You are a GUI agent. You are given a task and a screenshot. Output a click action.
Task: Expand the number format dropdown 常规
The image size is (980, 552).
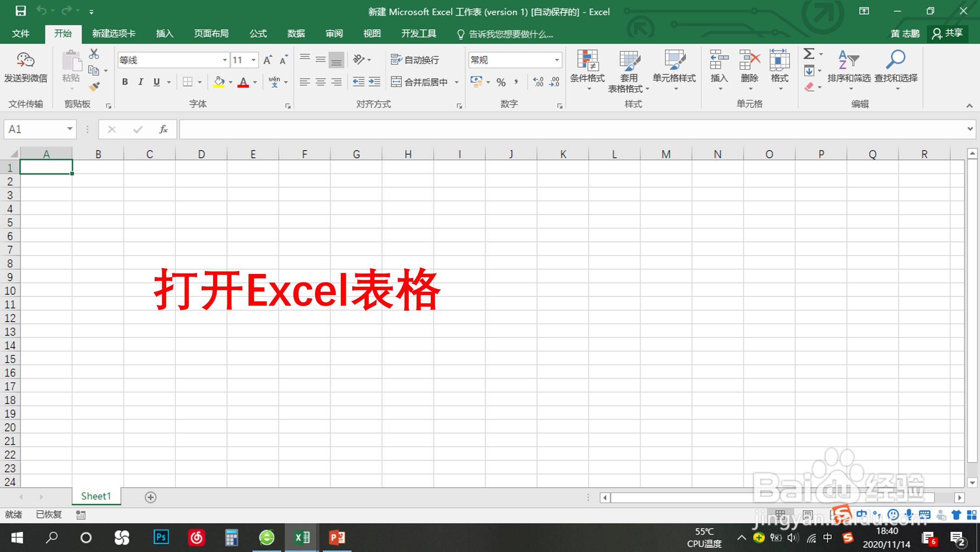pyautogui.click(x=557, y=60)
